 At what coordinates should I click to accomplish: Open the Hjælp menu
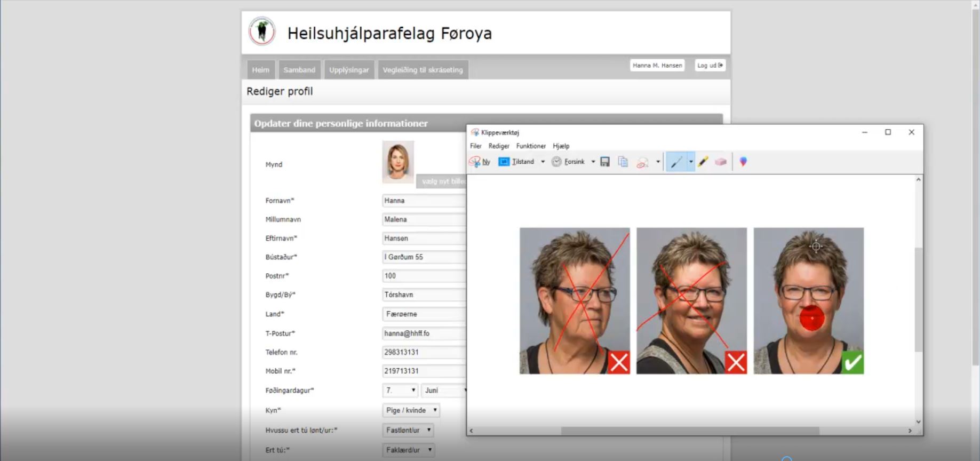pyautogui.click(x=561, y=146)
